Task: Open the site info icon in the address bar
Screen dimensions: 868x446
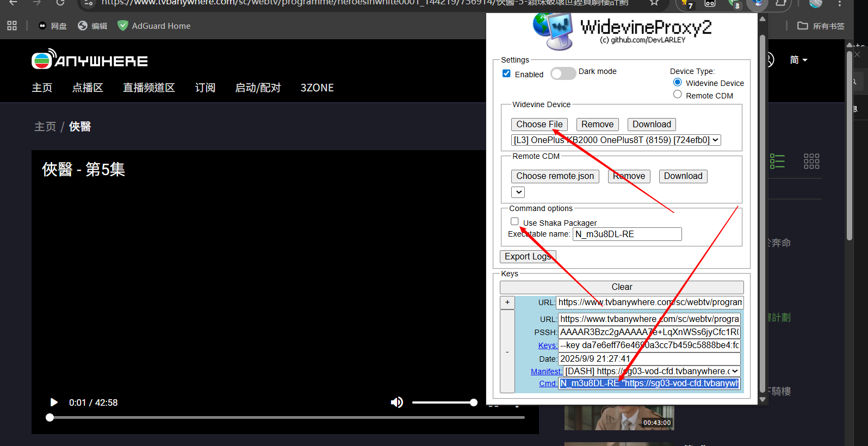Action: click(88, 3)
